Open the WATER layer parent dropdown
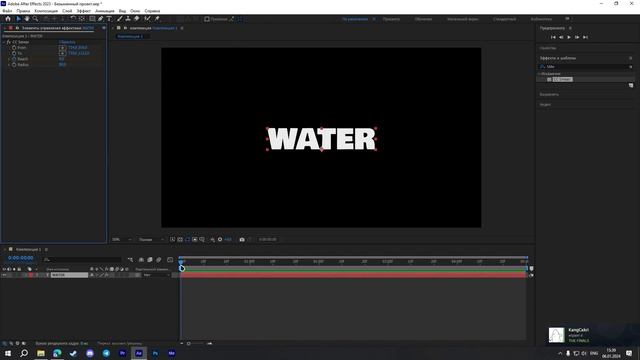 click(x=157, y=275)
